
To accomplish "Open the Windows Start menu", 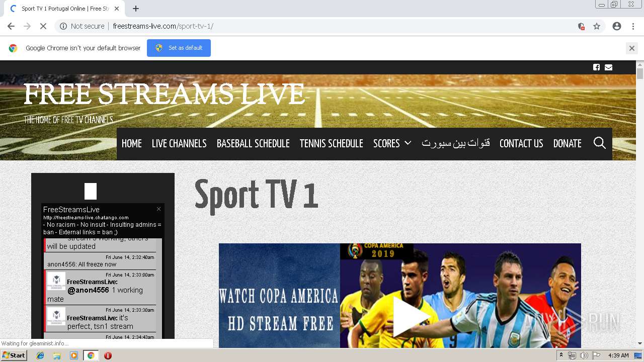I will click(14, 355).
